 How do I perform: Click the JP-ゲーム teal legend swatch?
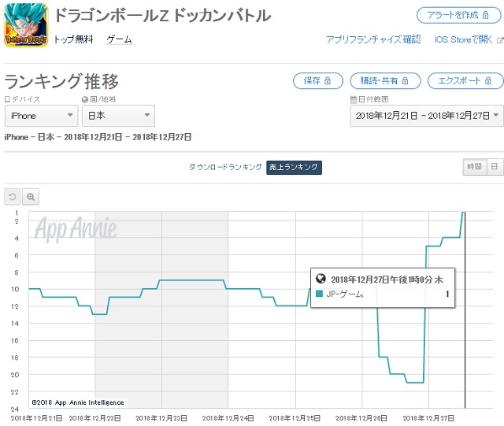click(x=320, y=294)
